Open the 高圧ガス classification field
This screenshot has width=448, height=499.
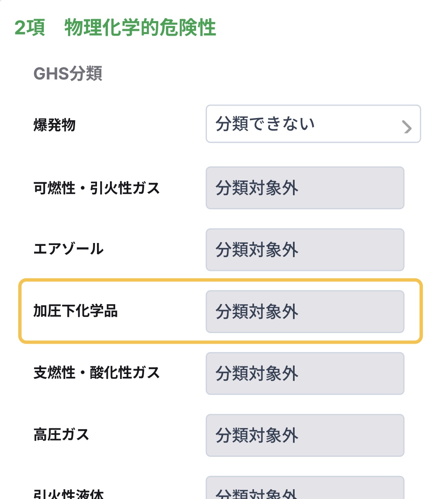click(x=305, y=436)
